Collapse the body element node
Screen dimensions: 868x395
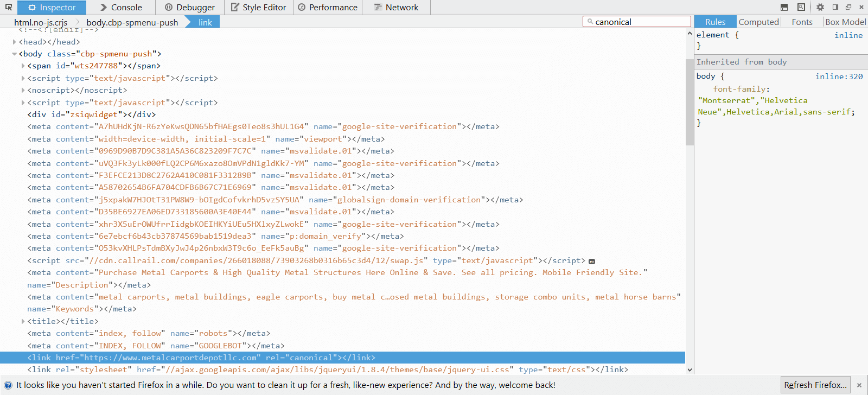point(14,54)
